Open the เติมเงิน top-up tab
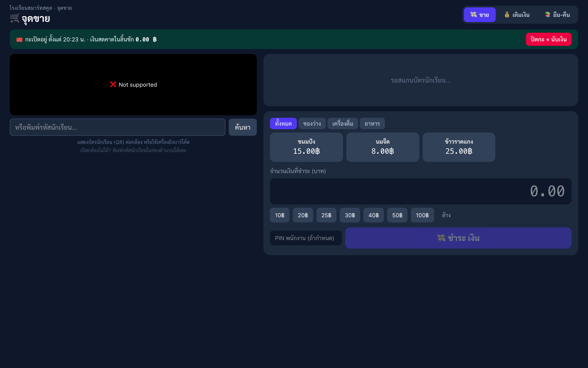The width and height of the screenshot is (588, 368). tap(517, 15)
